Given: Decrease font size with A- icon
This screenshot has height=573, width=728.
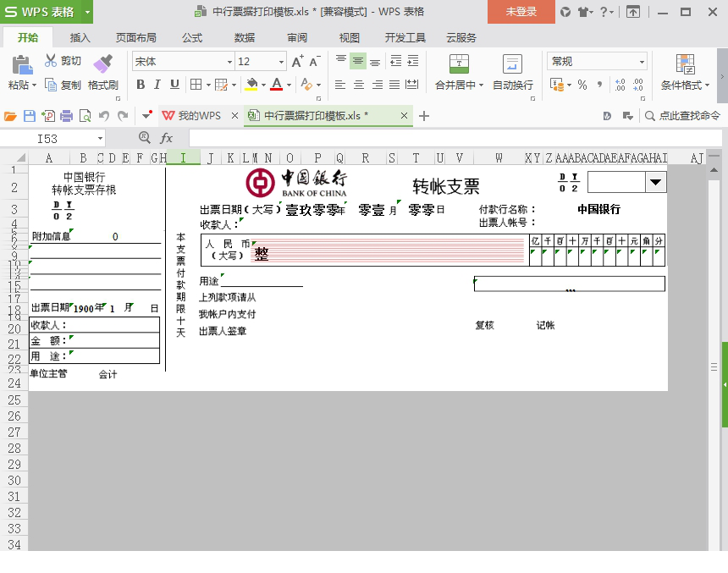Looking at the screenshot, I should [x=315, y=61].
